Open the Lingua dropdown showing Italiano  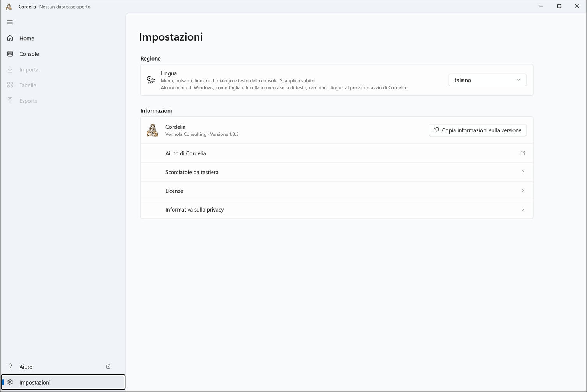(487, 80)
